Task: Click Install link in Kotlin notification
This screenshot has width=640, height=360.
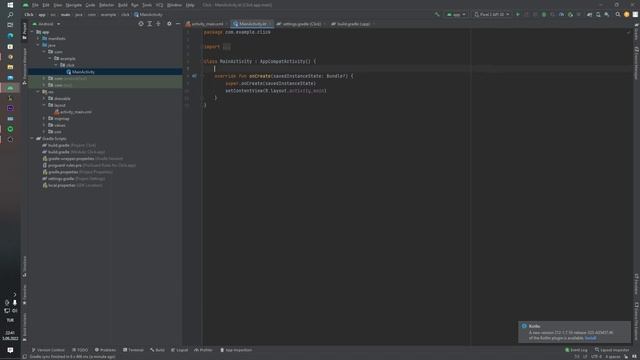Action: tap(590, 338)
